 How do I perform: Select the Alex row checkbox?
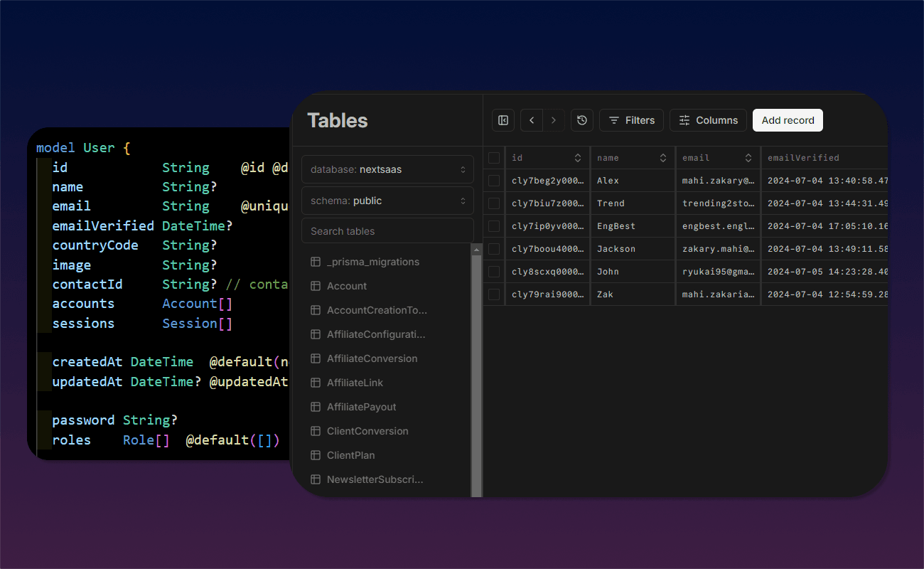(494, 181)
